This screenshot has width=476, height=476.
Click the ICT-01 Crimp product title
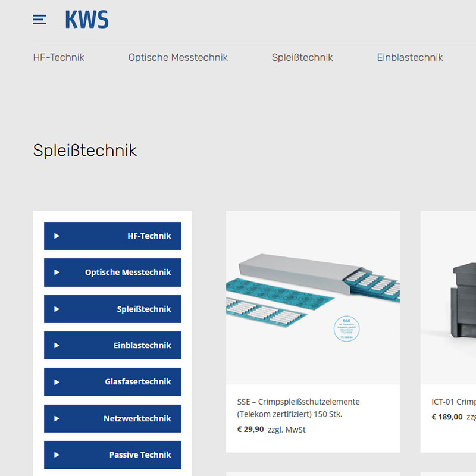pos(453,402)
